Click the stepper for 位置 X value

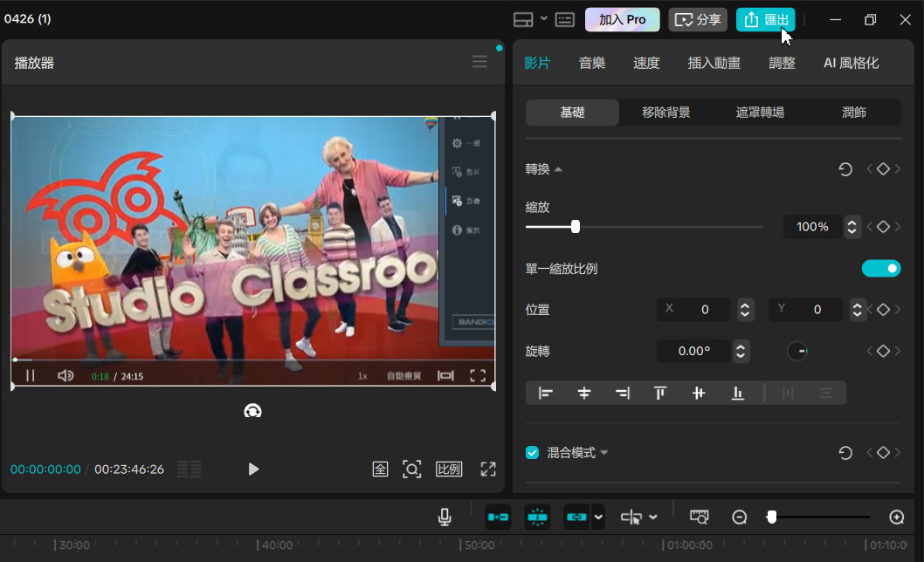(745, 309)
